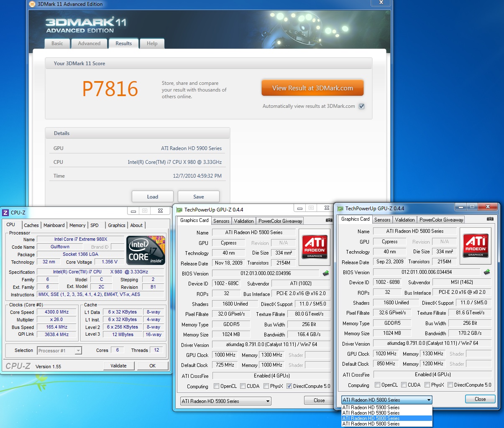This screenshot has height=428, width=504.
Task: Toggle PhysX checkbox in middle GPU-Z window
Action: pyautogui.click(x=266, y=386)
